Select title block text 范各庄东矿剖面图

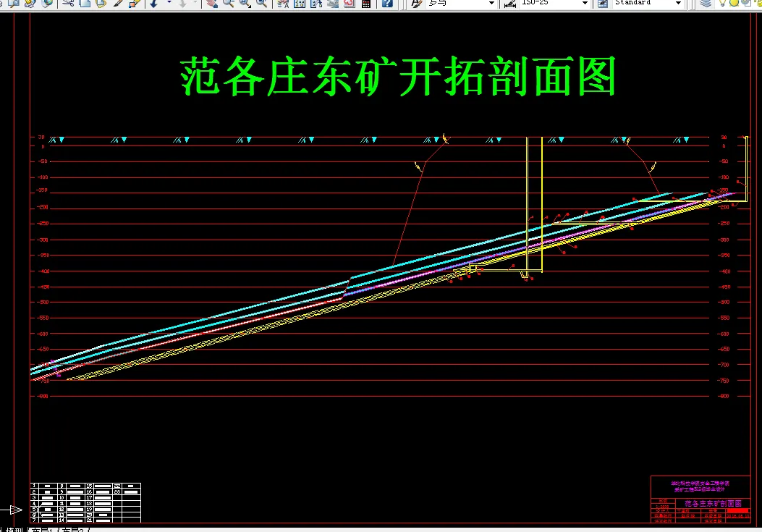[713, 503]
